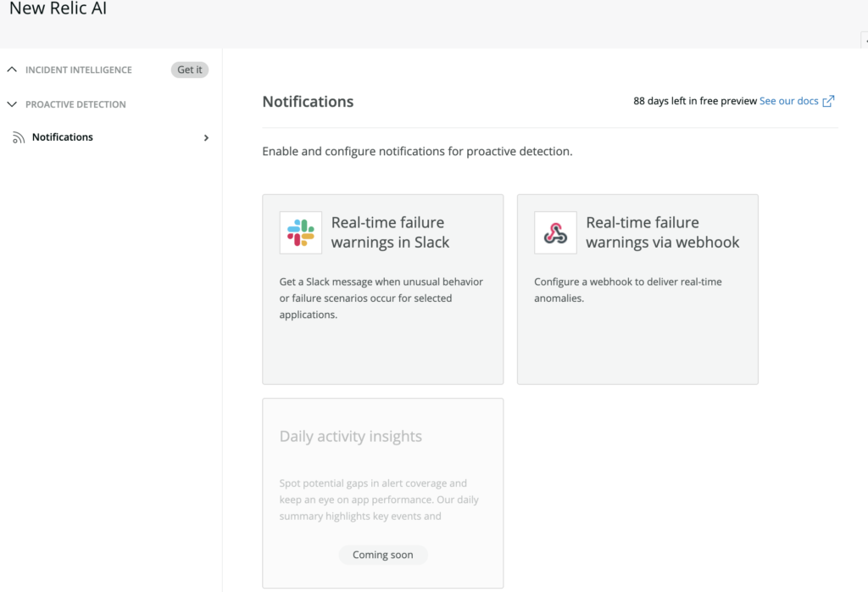Click the Daily activity insights card title
Screen dimensions: 868x592
click(x=350, y=436)
